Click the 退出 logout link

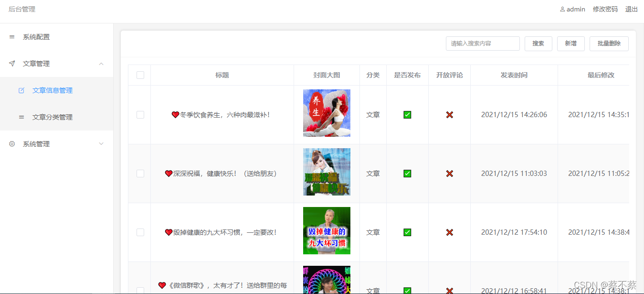[632, 9]
